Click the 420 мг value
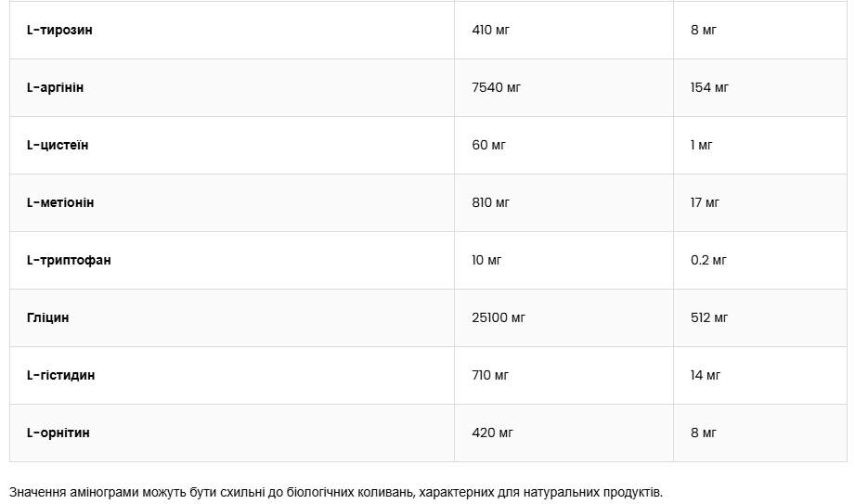 click(491, 433)
